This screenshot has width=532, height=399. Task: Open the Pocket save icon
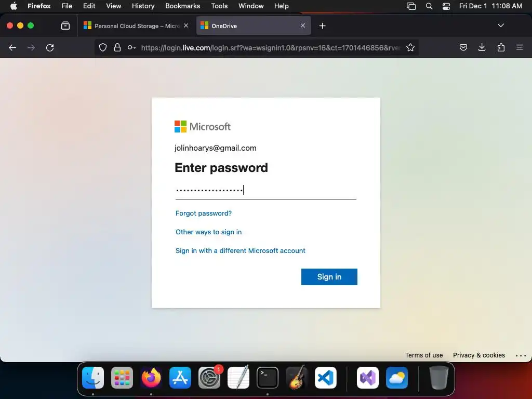click(x=463, y=47)
